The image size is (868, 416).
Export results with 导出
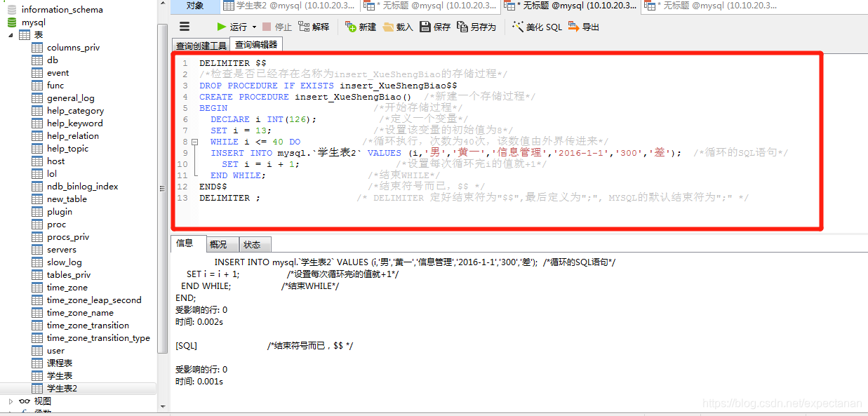pyautogui.click(x=584, y=27)
